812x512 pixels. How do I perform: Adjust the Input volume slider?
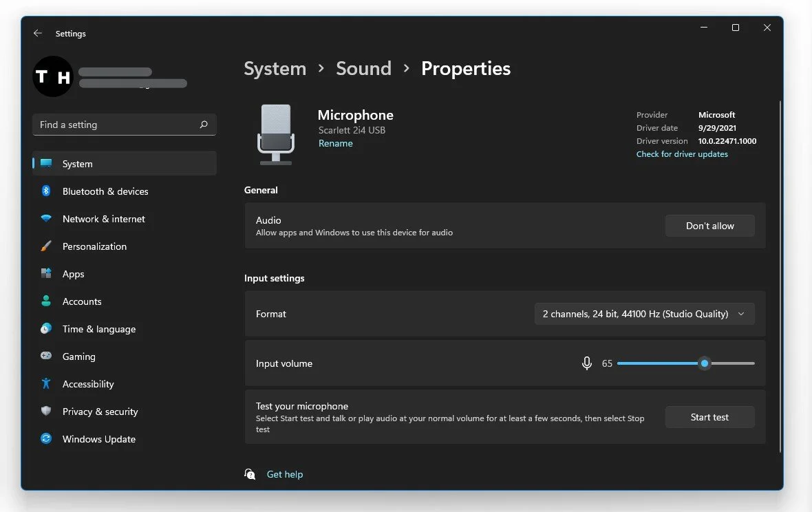coord(703,363)
